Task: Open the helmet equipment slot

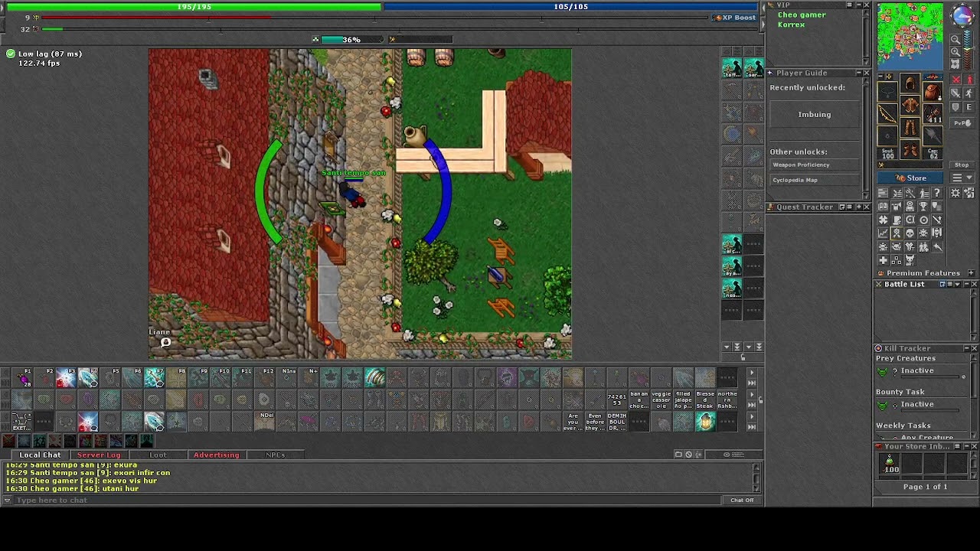Action: (910, 83)
